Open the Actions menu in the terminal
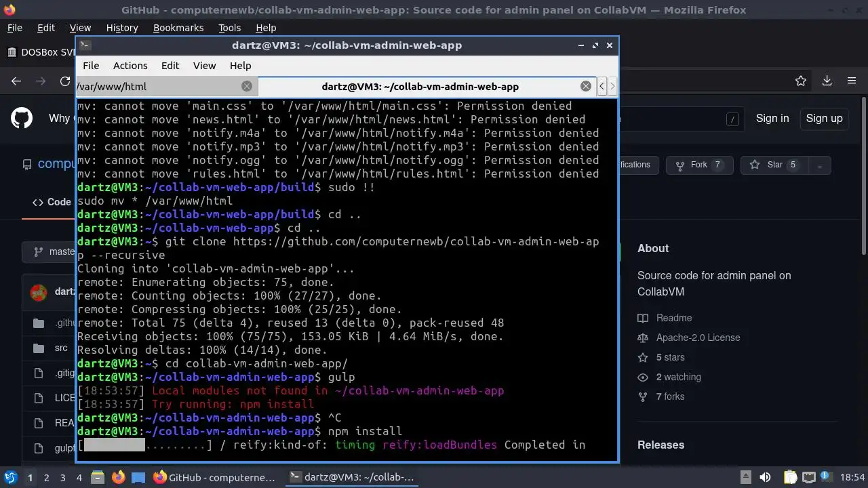This screenshot has height=488, width=868. tap(130, 66)
